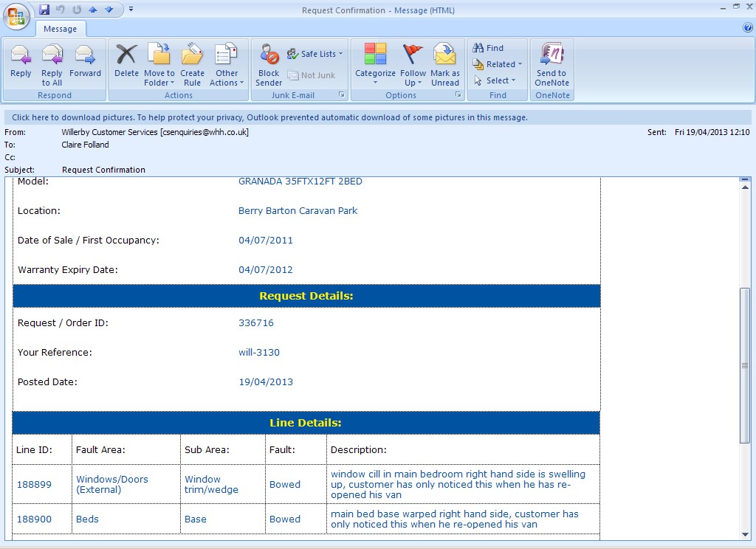
Task: Save using the quick access Save icon
Action: click(44, 10)
